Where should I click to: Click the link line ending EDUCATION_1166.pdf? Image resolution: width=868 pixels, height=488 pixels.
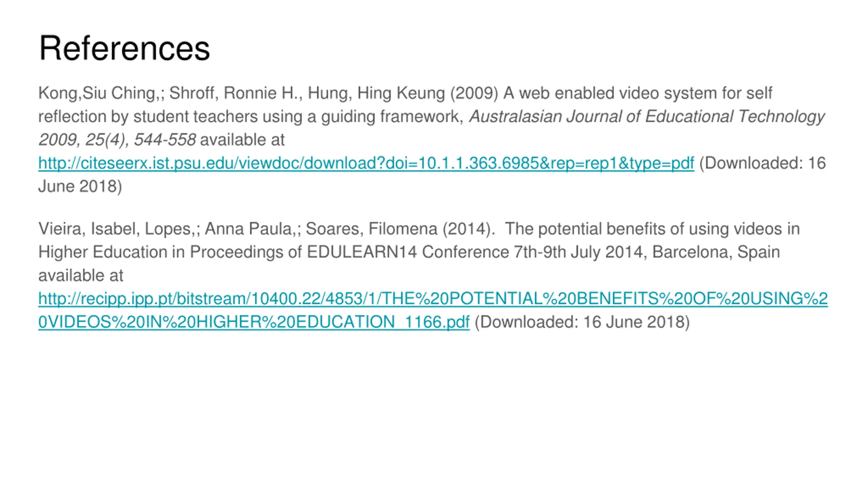(254, 322)
